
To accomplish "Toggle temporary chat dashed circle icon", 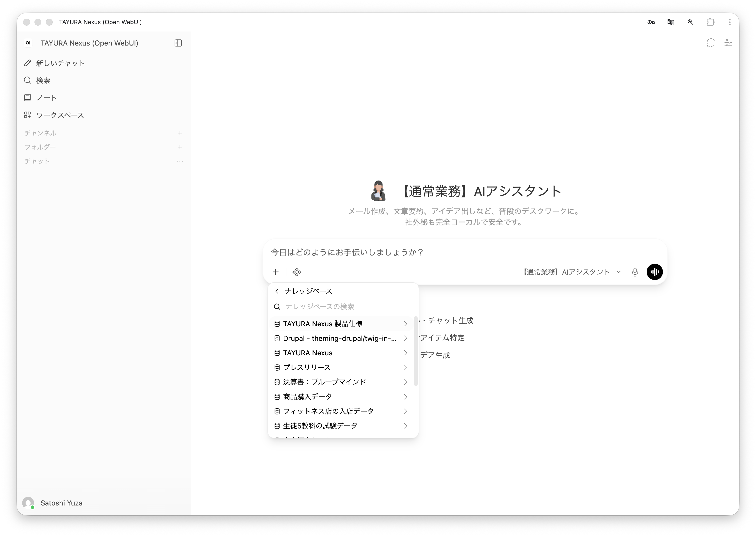I will pos(711,43).
